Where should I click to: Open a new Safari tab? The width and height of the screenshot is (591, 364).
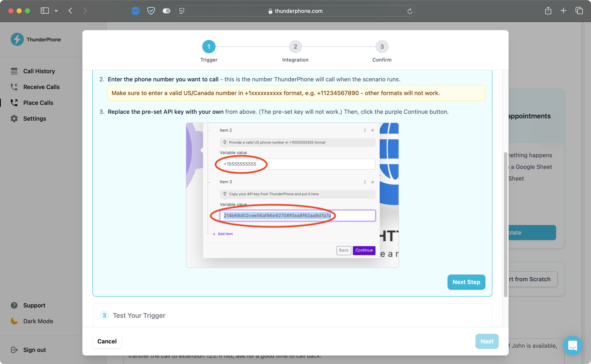click(x=563, y=11)
